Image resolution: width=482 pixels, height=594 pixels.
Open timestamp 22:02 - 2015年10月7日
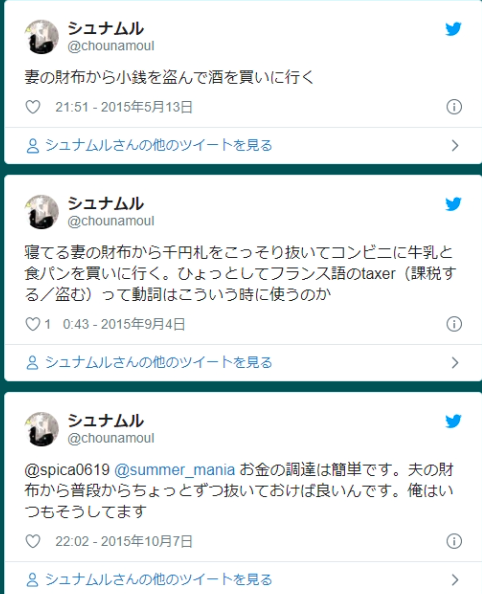pos(124,541)
